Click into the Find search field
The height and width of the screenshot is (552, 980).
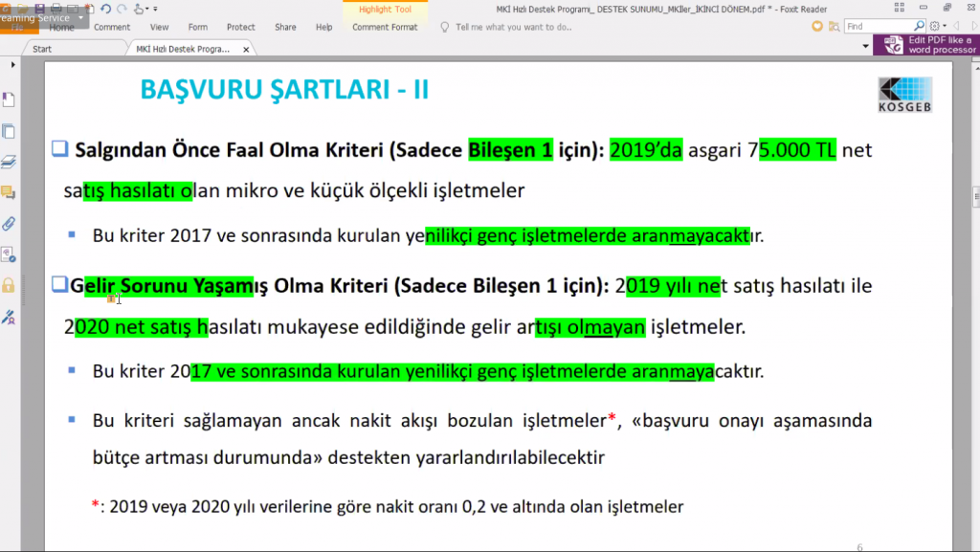coord(879,26)
